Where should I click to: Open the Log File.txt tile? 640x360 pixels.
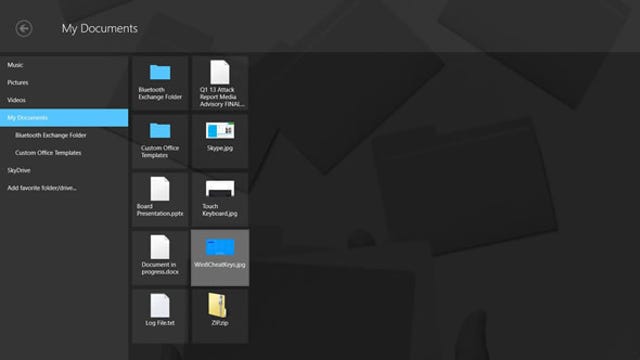click(x=160, y=316)
